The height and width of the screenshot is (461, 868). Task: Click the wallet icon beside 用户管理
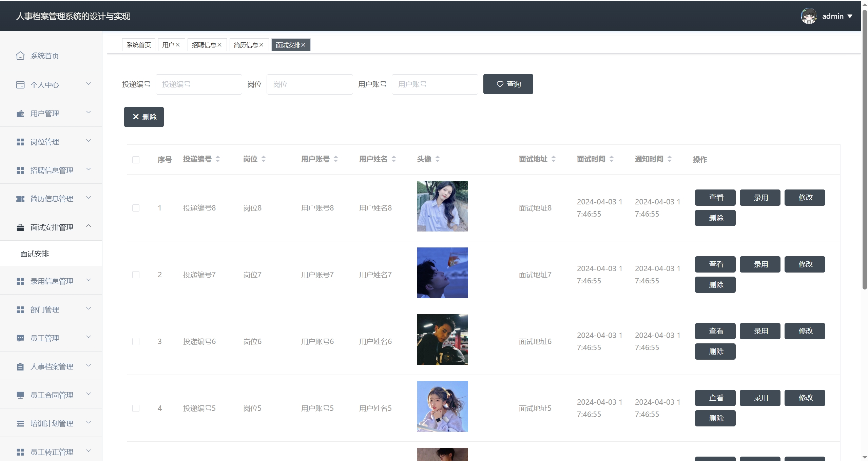tap(20, 114)
